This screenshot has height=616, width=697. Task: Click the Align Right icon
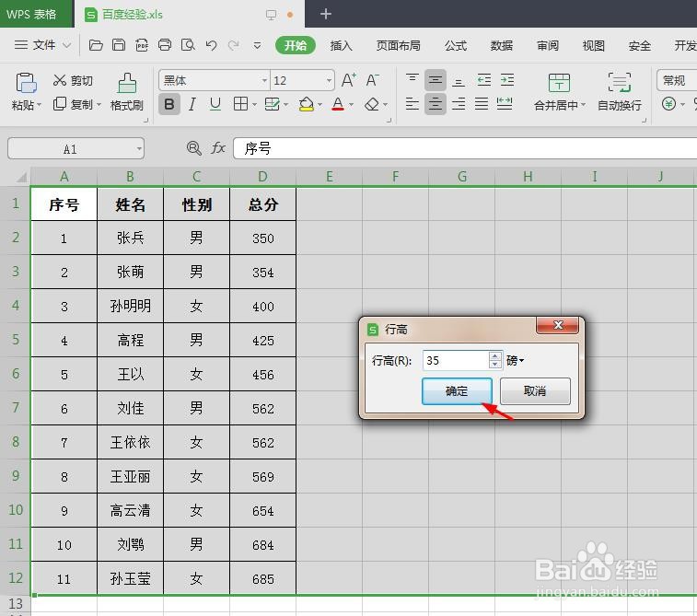[x=459, y=104]
